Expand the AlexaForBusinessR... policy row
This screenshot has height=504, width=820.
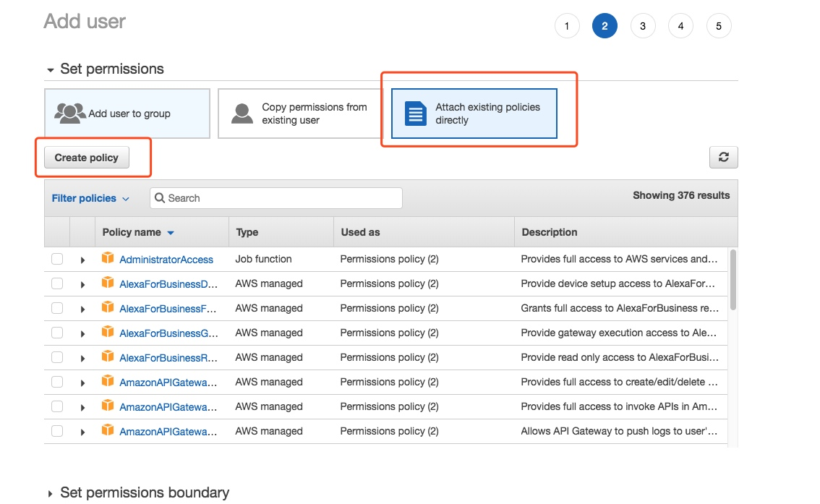click(82, 358)
